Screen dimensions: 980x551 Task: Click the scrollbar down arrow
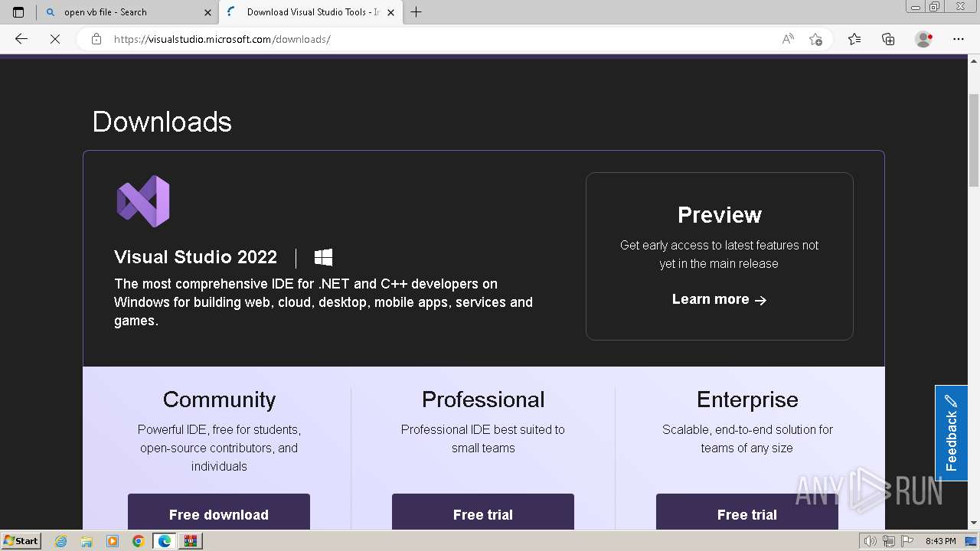[x=974, y=523]
